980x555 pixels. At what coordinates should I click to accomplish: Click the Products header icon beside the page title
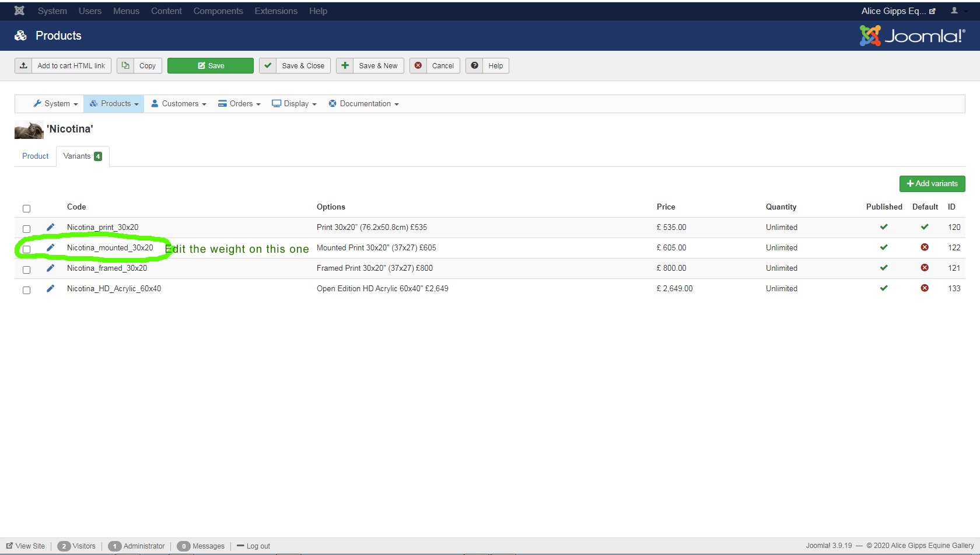click(x=20, y=36)
